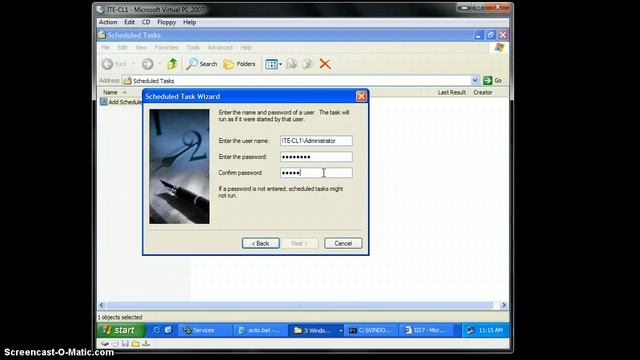Screen dimensions: 640x360
Task: Switch to the IIS7 taskbar window
Action: (427, 330)
